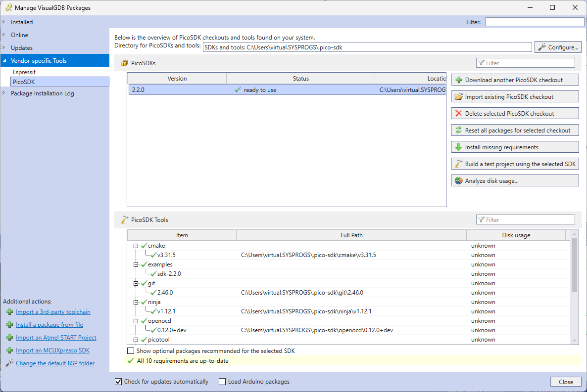Click the top Filter input field
Viewport: 587px width, 392px height.
(535, 22)
